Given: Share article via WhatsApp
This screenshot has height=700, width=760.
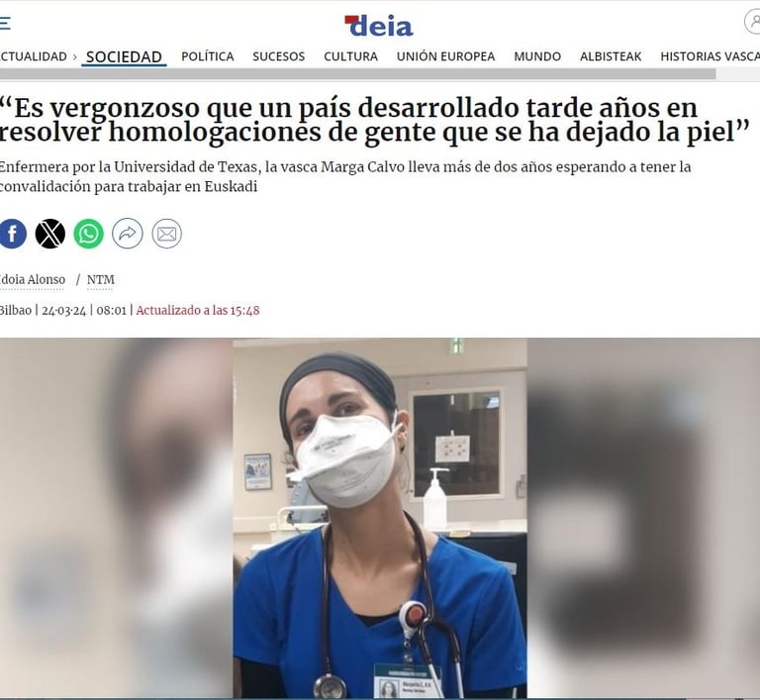Looking at the screenshot, I should click(88, 234).
